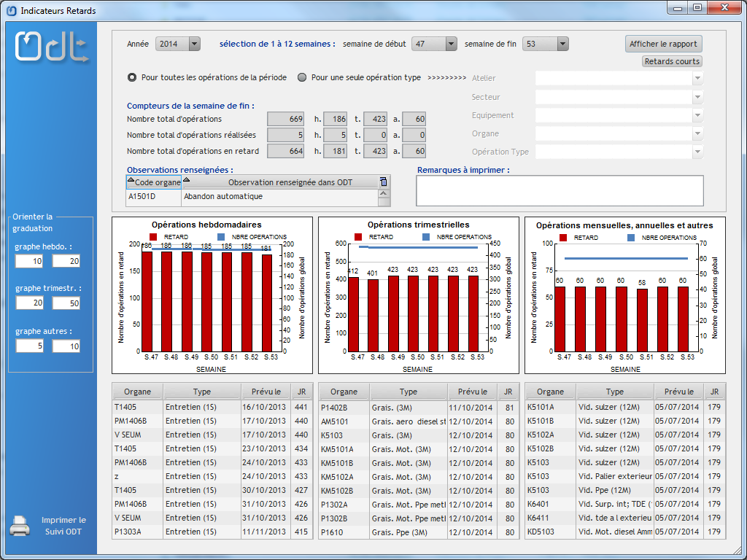The image size is (747, 560).
Task: Click the column options icon in observations table
Action: tap(384, 182)
